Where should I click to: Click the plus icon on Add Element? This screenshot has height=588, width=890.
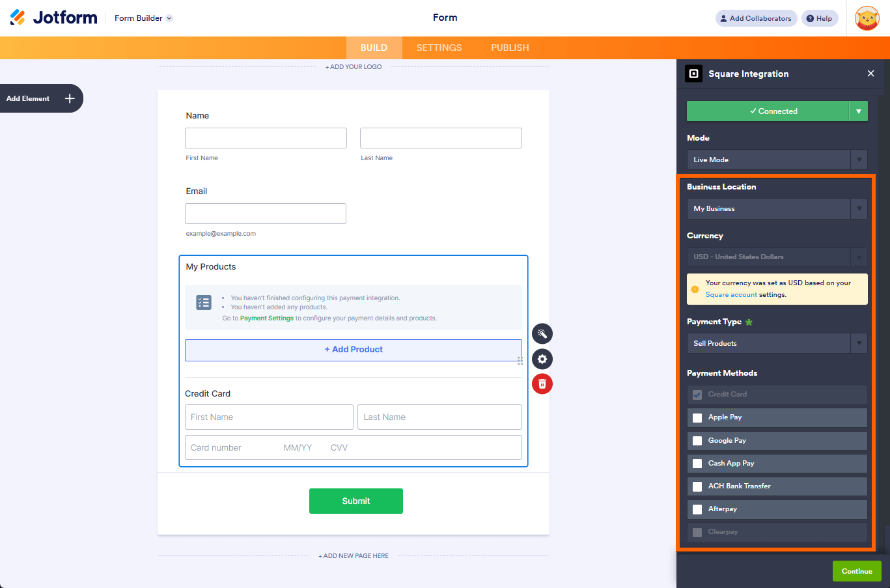70,98
